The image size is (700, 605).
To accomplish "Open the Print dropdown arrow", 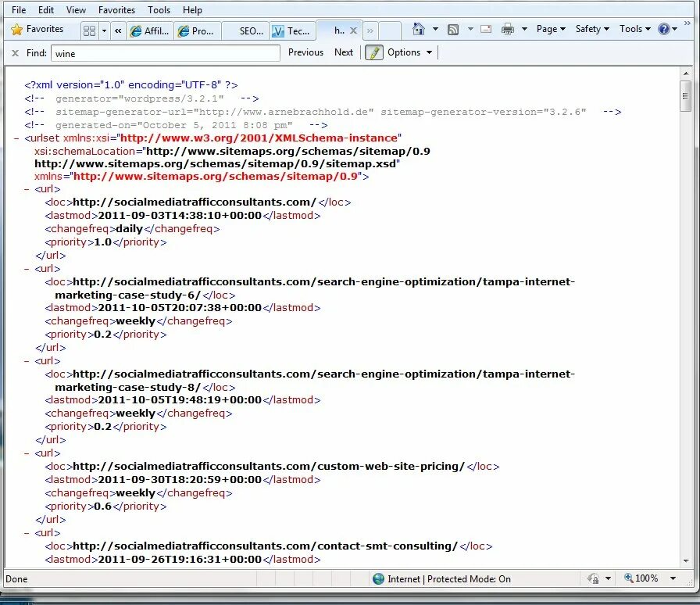I will click(524, 29).
